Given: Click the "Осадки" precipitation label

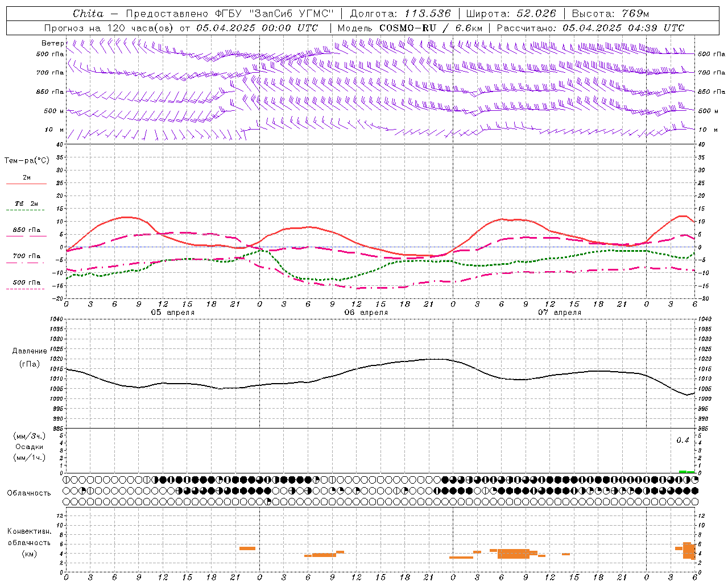Looking at the screenshot, I should [30, 447].
